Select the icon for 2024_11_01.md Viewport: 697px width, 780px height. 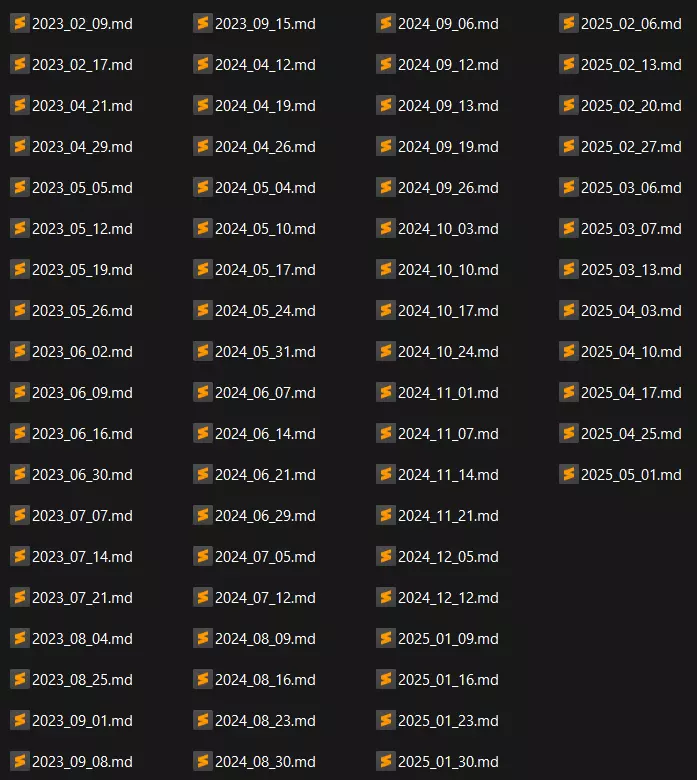click(386, 392)
